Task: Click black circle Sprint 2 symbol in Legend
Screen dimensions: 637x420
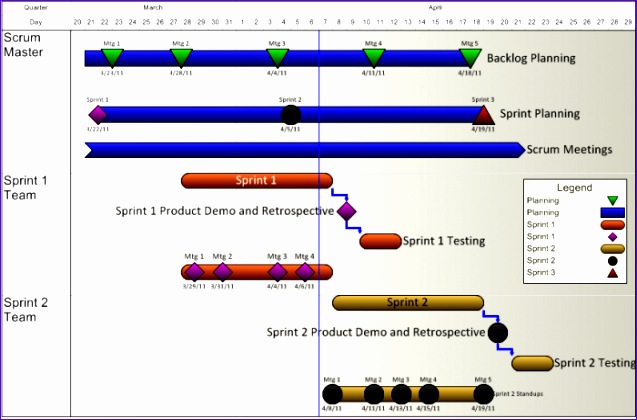Action: point(613,261)
